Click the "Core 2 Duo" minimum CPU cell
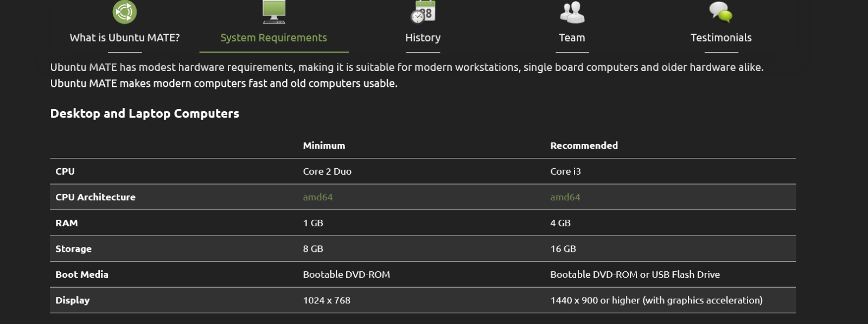This screenshot has width=868, height=324. click(327, 171)
